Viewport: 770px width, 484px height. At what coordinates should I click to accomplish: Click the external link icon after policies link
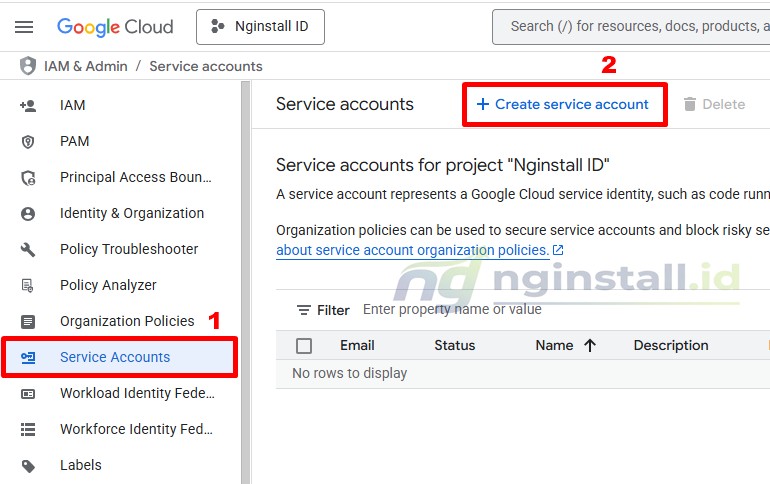click(558, 250)
